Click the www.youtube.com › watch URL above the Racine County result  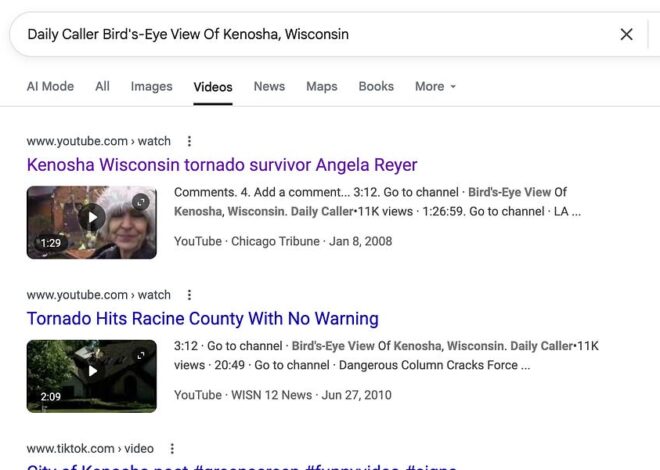(98, 295)
